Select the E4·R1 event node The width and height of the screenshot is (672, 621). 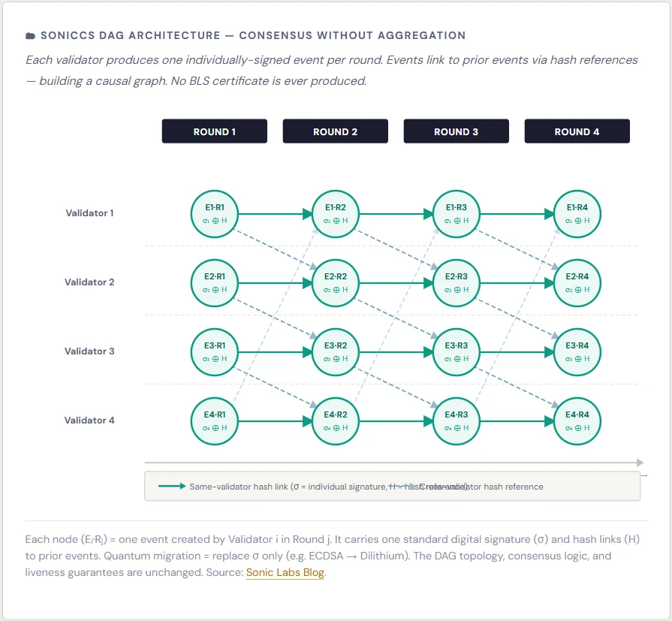[215, 421]
